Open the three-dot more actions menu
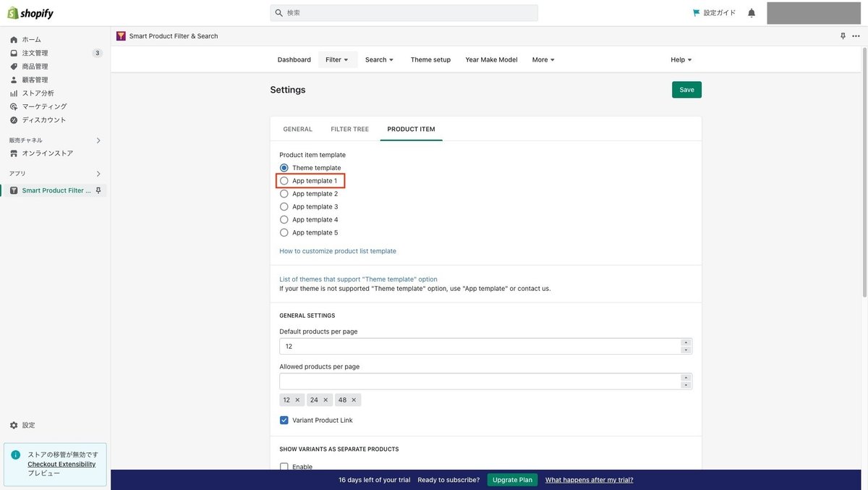 pyautogui.click(x=856, y=36)
